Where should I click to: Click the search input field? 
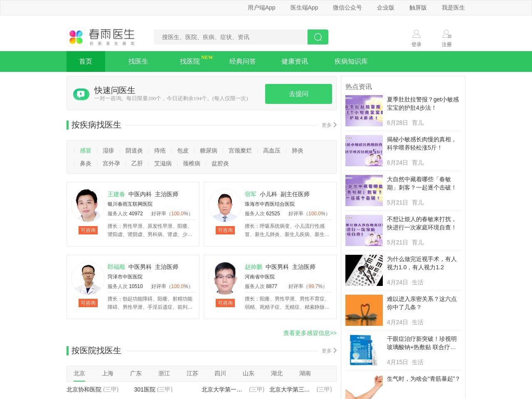pyautogui.click(x=231, y=37)
